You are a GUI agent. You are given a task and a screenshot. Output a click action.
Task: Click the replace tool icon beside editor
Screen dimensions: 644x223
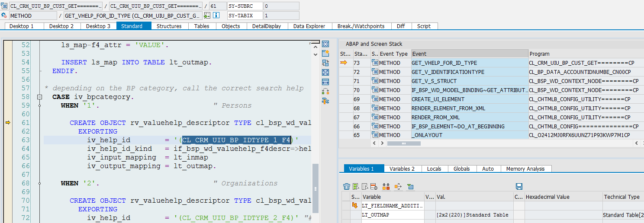pyautogui.click(x=325, y=63)
